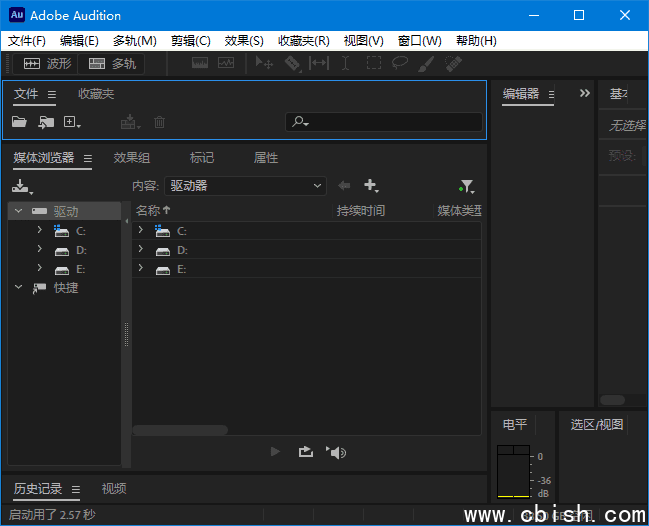Click the add shortcut plus icon
Image resolution: width=649 pixels, height=526 pixels.
[371, 185]
